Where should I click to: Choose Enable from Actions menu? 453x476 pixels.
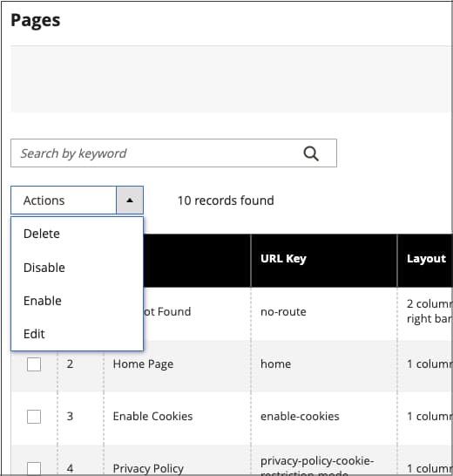tap(77, 301)
